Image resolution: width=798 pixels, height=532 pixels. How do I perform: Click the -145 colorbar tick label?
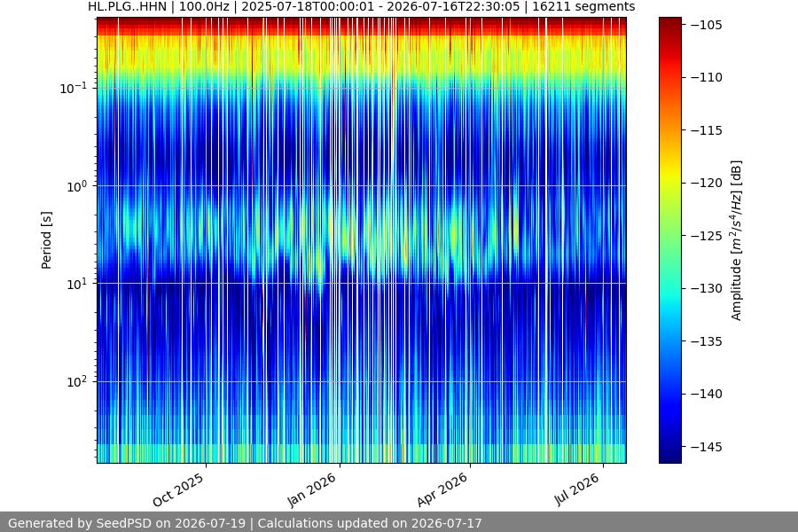click(707, 447)
